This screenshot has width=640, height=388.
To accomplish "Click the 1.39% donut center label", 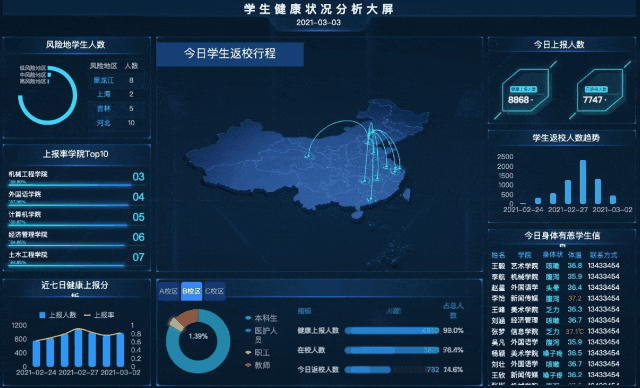I will (198, 337).
